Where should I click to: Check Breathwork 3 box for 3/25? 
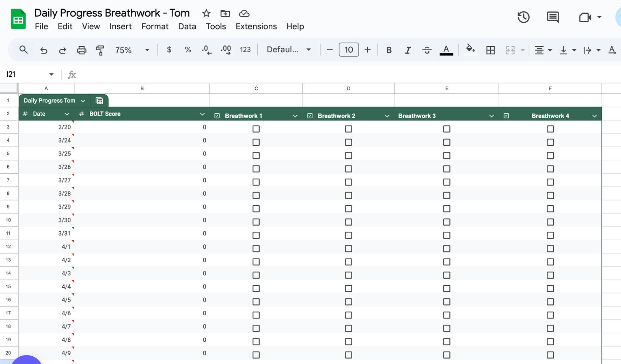coord(447,155)
